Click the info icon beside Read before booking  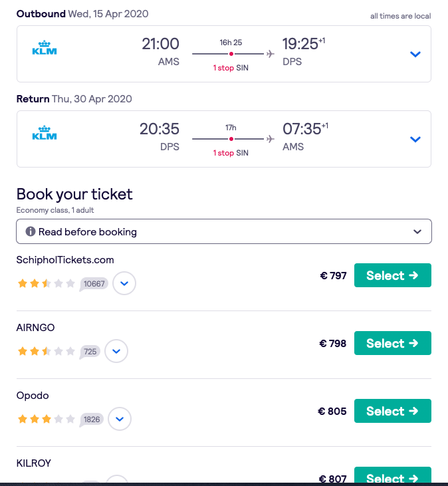[31, 231]
